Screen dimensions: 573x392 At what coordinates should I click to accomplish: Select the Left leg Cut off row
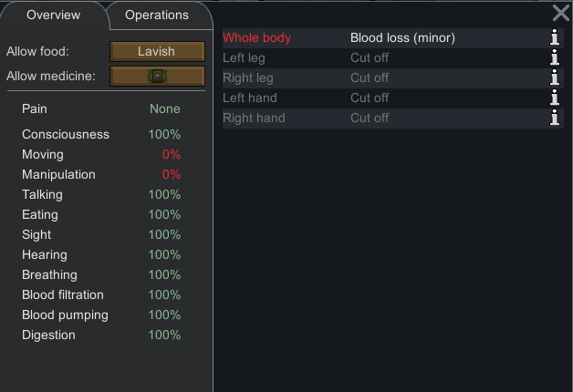click(383, 57)
